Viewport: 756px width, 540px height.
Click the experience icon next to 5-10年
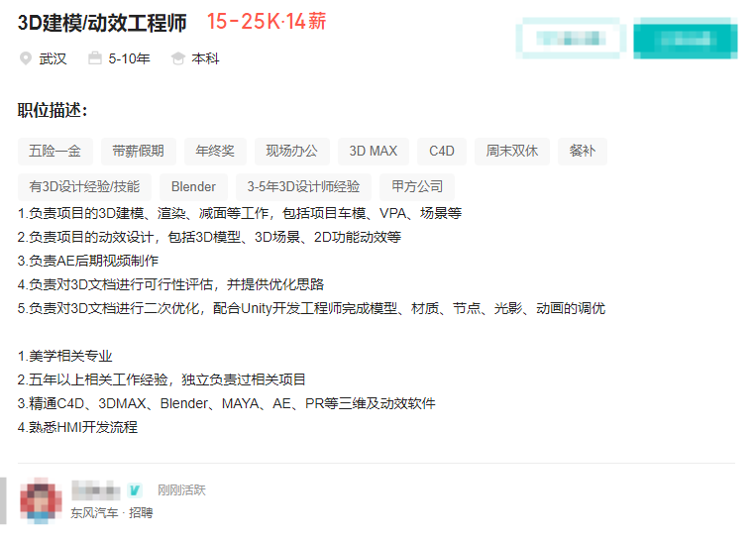95,58
